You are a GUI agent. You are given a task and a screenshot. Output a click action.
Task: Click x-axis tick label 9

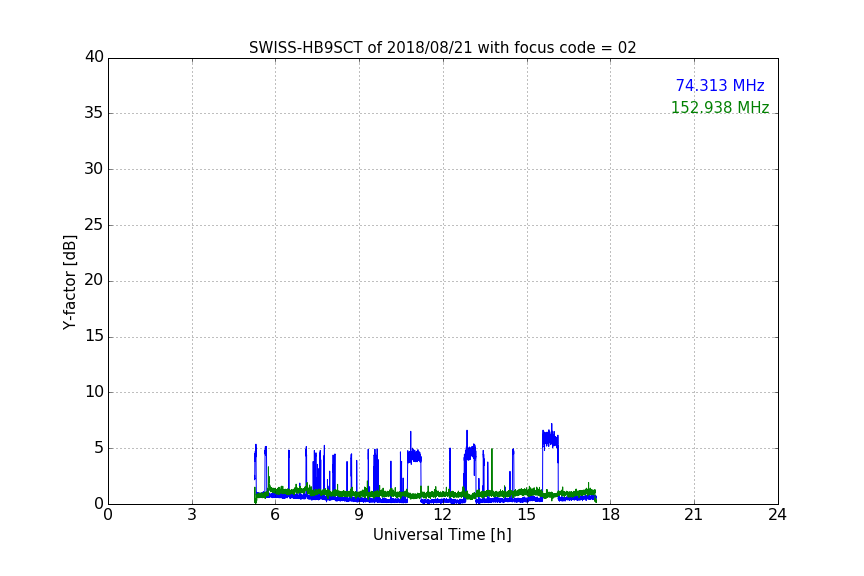click(359, 515)
